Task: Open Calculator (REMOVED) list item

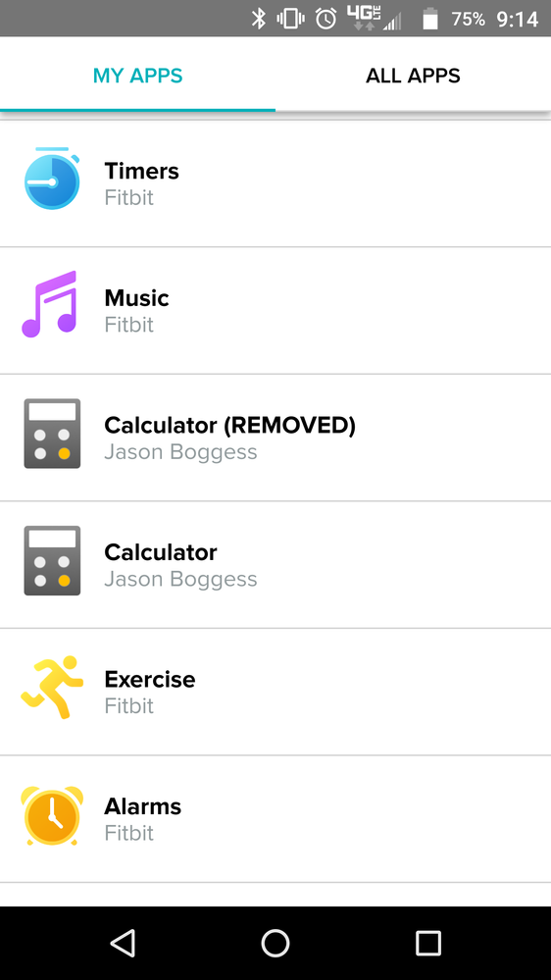Action: click(275, 438)
